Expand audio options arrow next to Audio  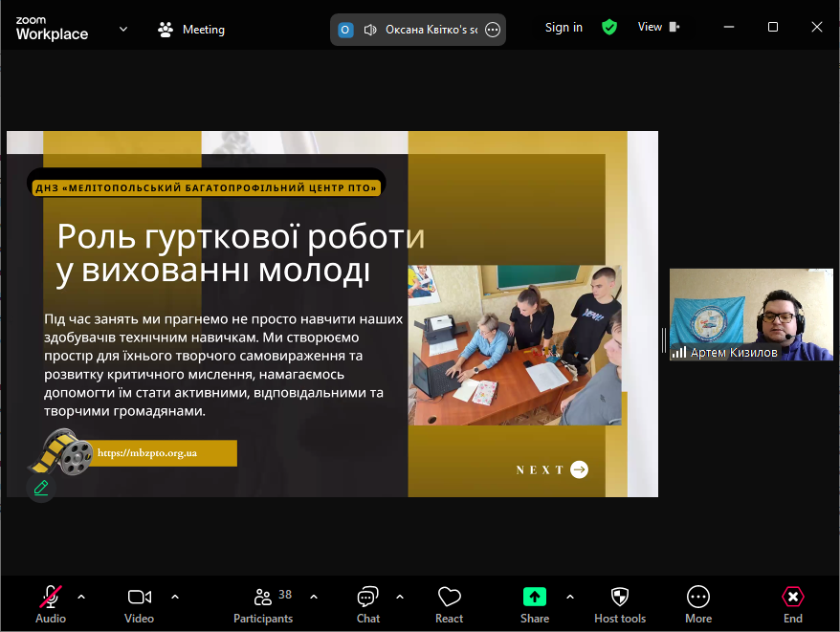click(x=81, y=597)
